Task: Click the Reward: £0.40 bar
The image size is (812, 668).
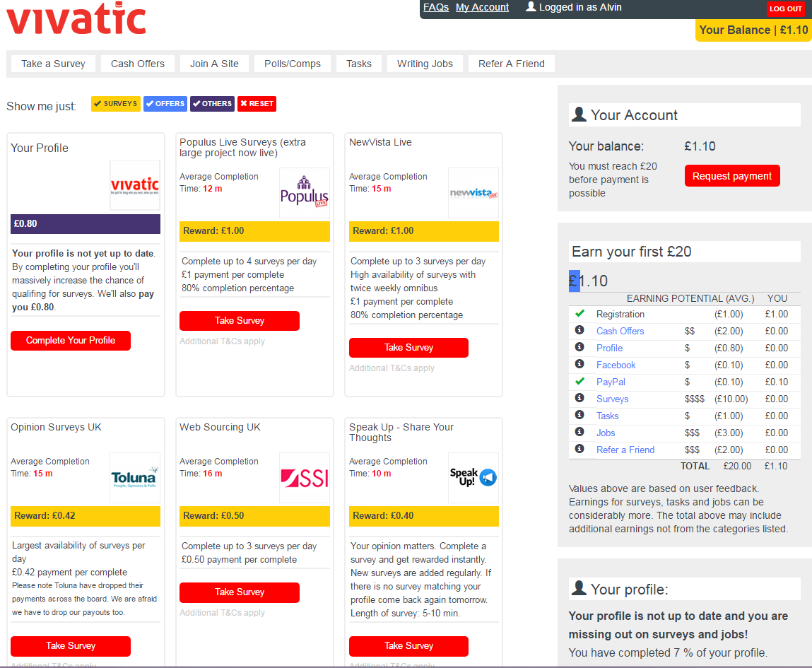Action: coord(423,516)
